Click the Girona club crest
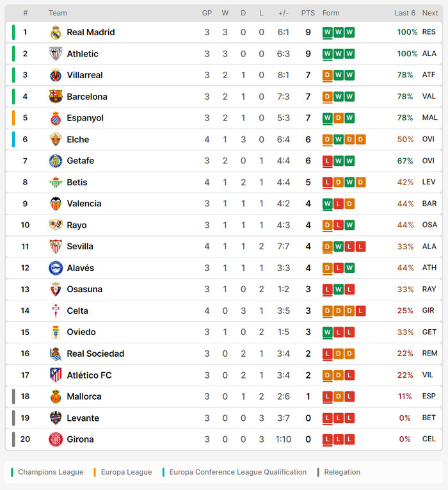The image size is (448, 490). (x=56, y=439)
